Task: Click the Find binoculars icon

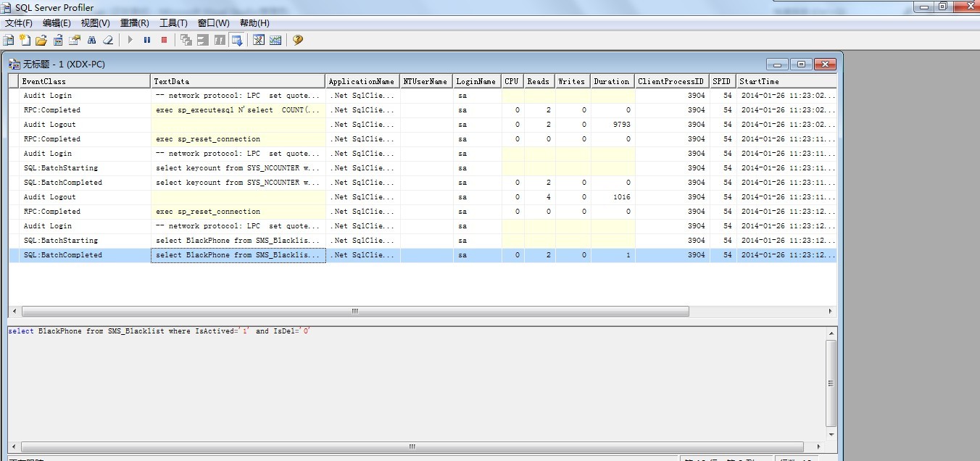Action: click(x=91, y=40)
